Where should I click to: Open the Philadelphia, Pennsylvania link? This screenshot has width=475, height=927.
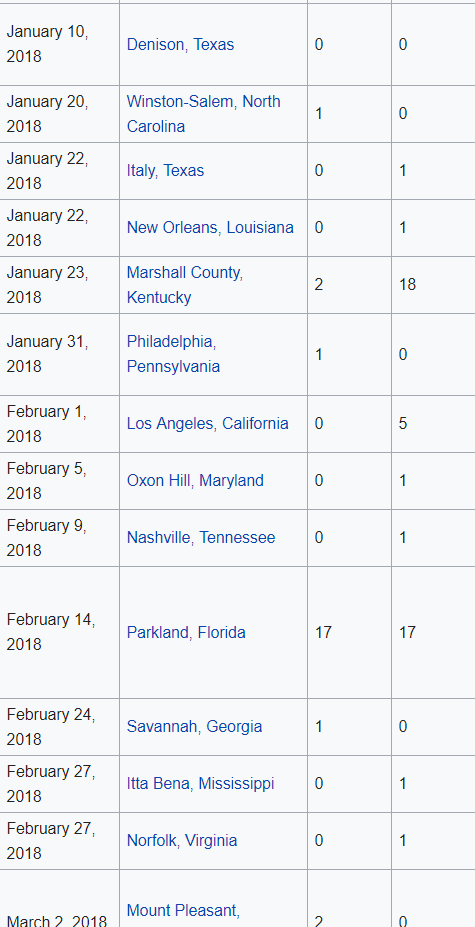click(x=173, y=354)
